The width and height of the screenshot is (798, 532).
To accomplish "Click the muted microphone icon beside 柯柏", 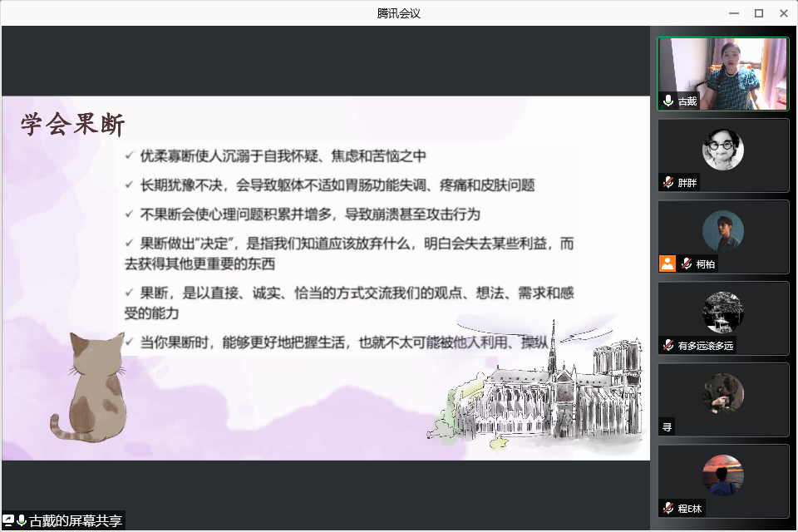I will coord(687,264).
